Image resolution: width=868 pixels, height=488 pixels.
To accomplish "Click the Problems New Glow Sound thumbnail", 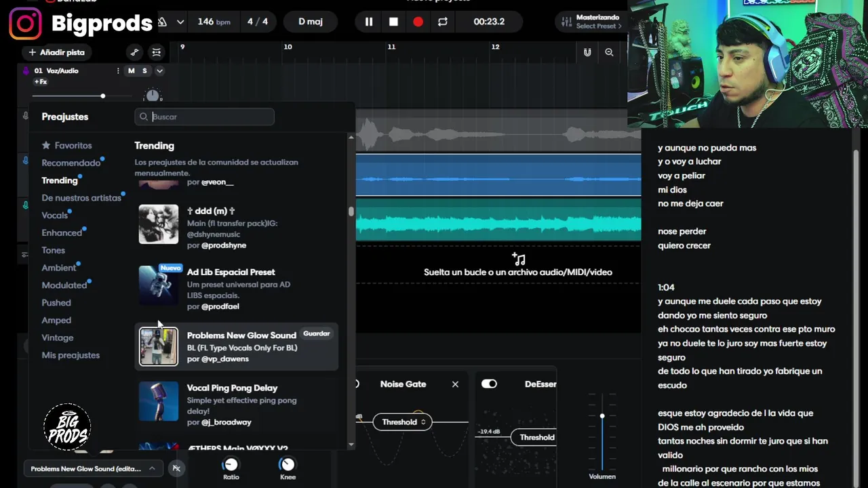I will 159,346.
